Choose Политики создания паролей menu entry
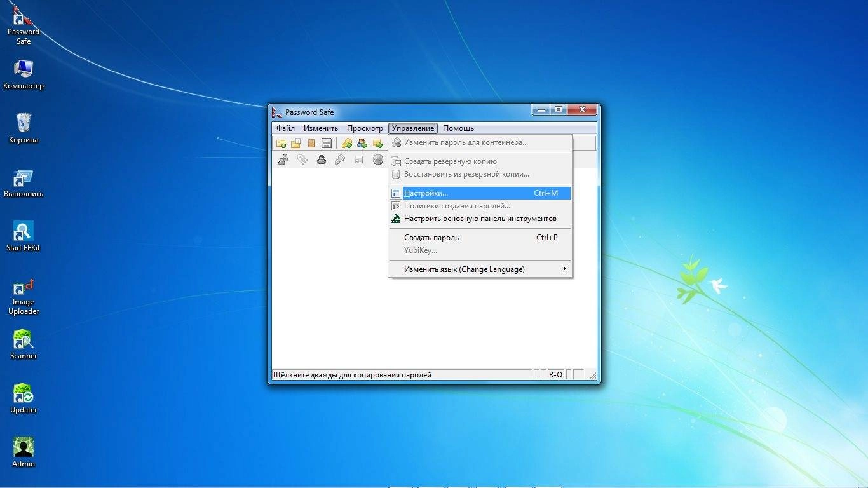The image size is (868, 488). pyautogui.click(x=480, y=206)
